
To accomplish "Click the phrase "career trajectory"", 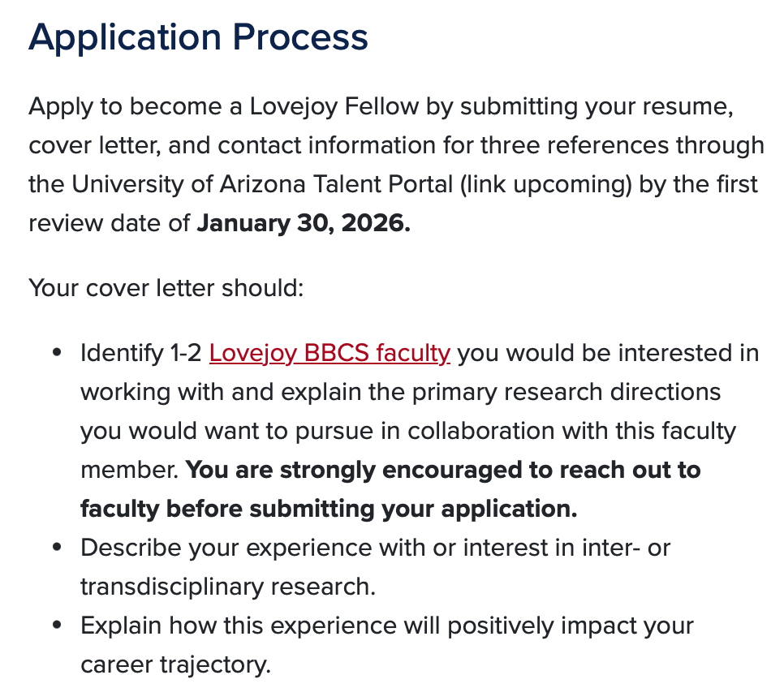I will (174, 665).
